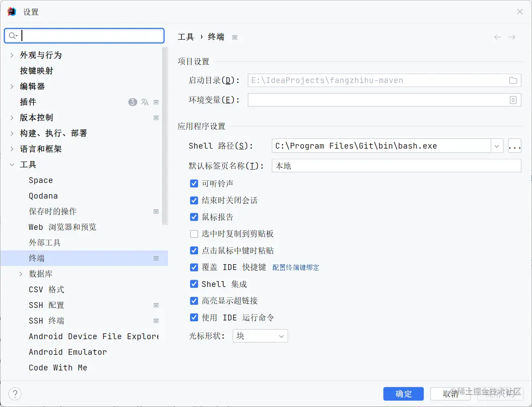Expand 语言和框架 node
The image size is (532, 407).
point(12,149)
